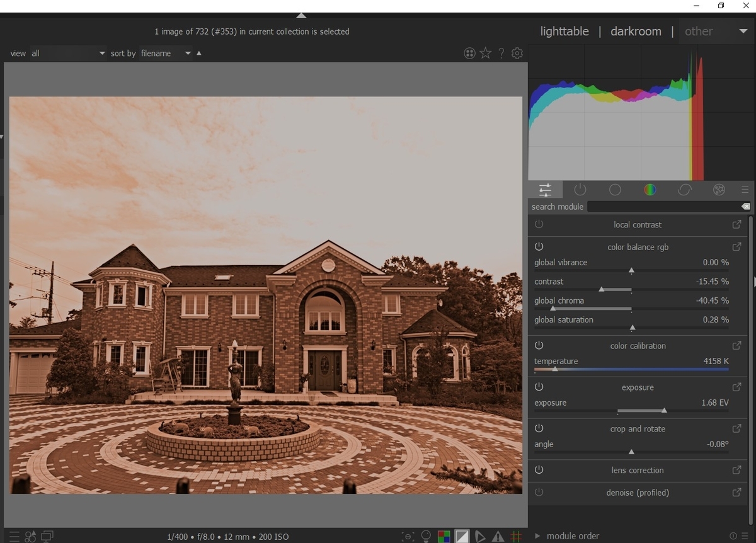Disable the lens correction module

coord(539,470)
